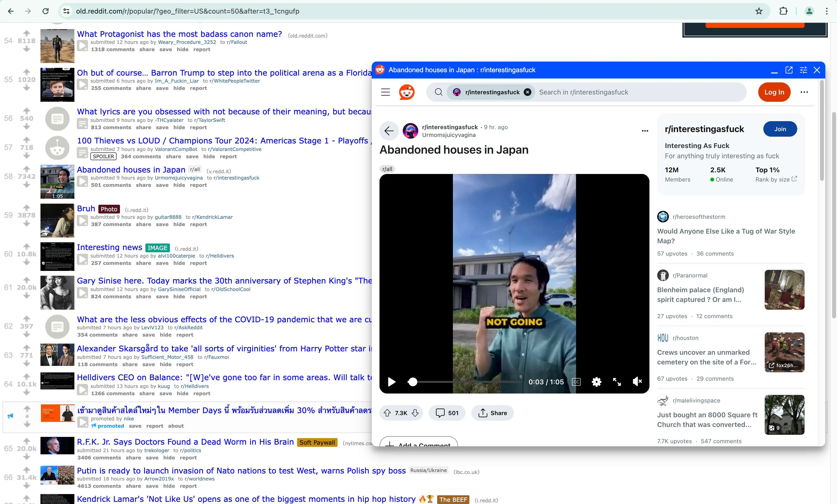The image size is (837, 504).
Task: Downvote post 55 about Barron Trump
Action: coord(26,88)
